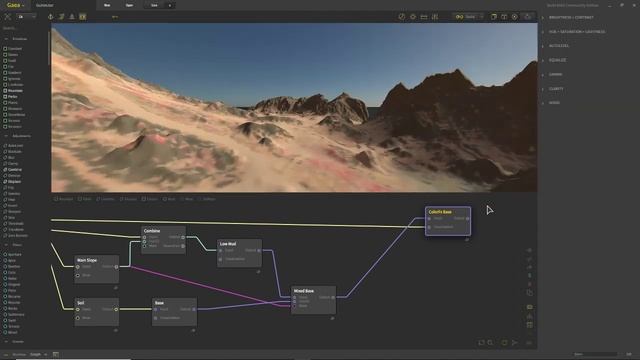
Task: Click the pin icon under Main Slope node
Action: tap(116, 288)
